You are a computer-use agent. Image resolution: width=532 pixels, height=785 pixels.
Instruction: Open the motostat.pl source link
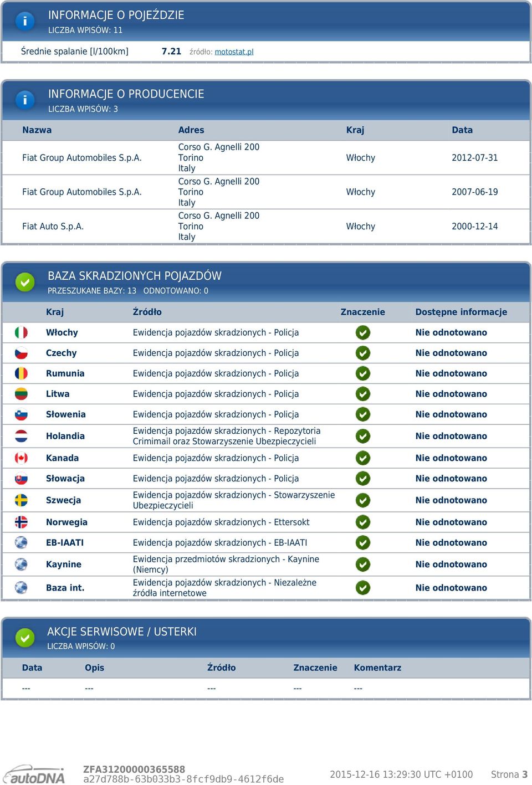tap(234, 52)
